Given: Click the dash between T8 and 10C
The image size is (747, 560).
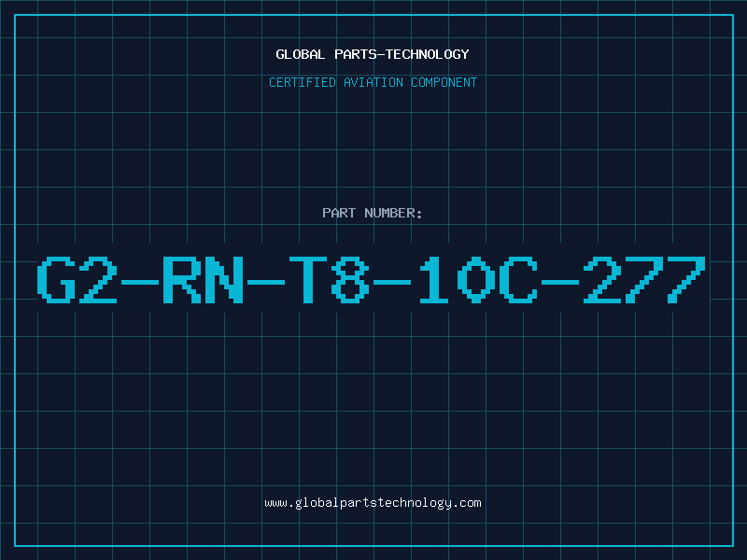Looking at the screenshot, I should 392,282.
